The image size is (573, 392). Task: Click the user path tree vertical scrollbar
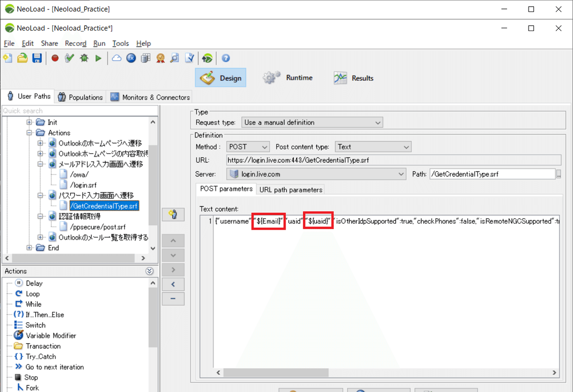pos(152,185)
